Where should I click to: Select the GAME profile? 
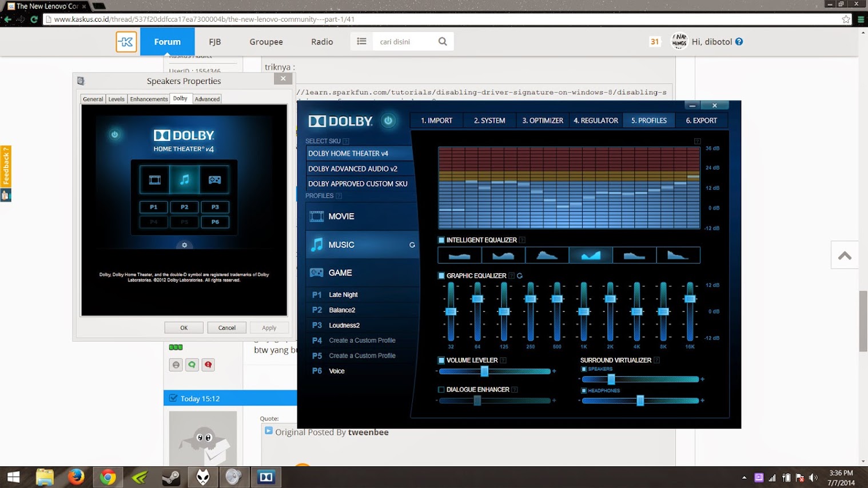tap(363, 273)
